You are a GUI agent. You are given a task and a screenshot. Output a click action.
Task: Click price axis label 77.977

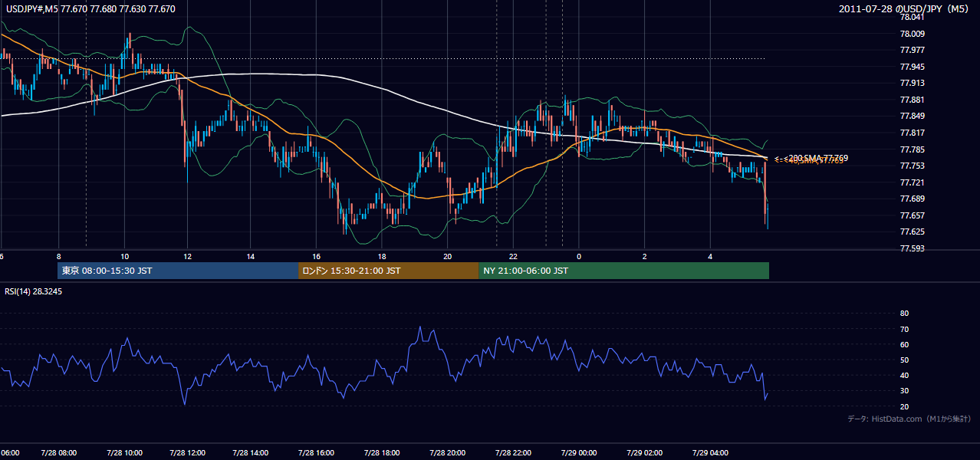[x=912, y=50]
